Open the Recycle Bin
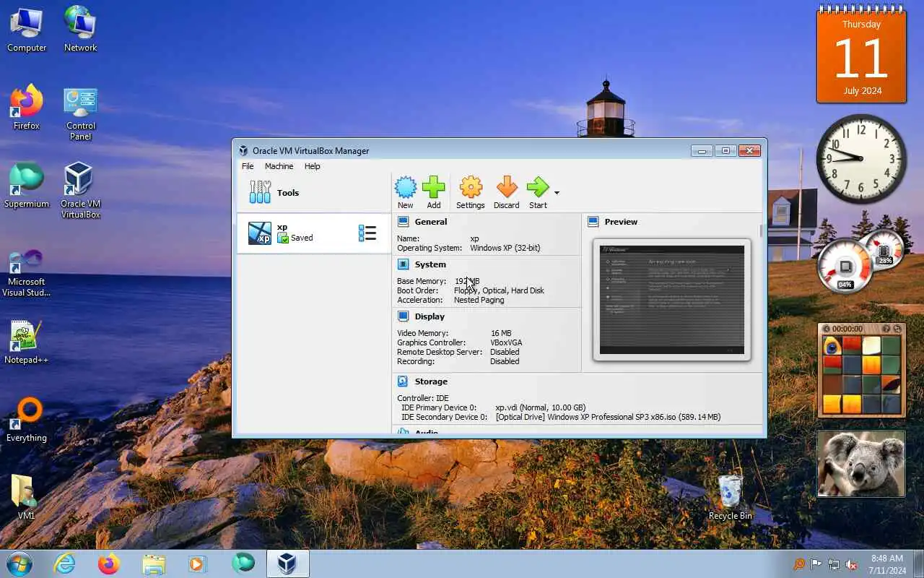924x578 pixels. [x=730, y=498]
